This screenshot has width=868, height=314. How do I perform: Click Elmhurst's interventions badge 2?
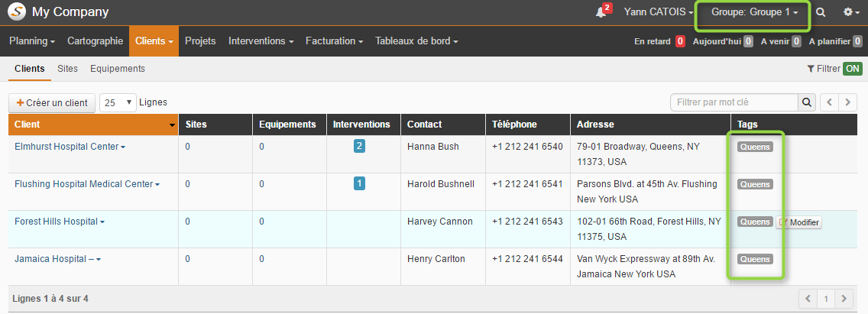coord(359,146)
